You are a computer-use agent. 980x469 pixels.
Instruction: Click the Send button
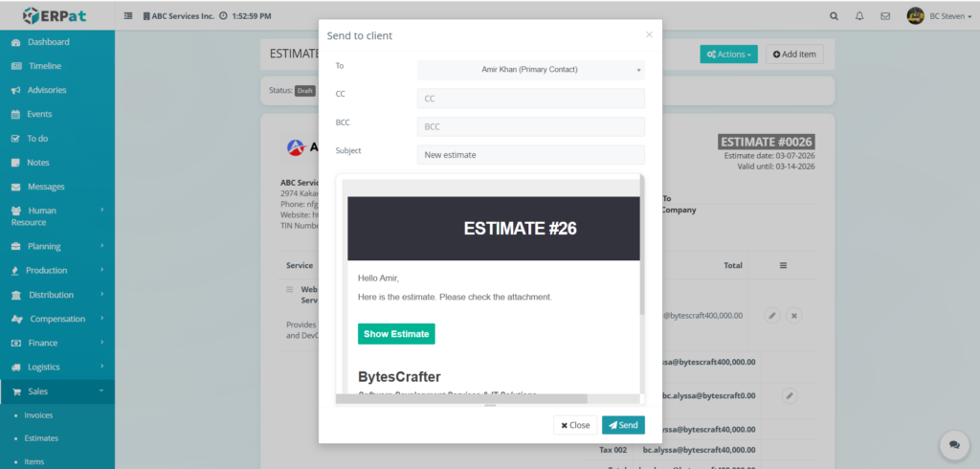pyautogui.click(x=623, y=425)
